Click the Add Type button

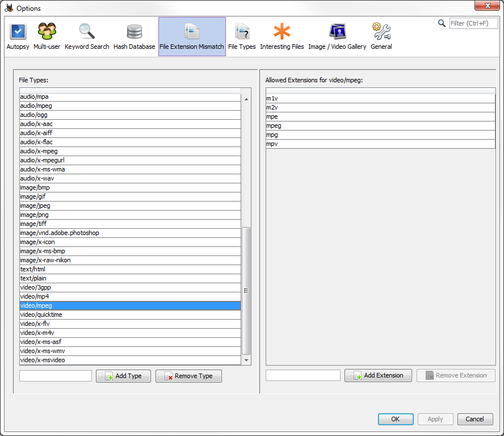[123, 375]
